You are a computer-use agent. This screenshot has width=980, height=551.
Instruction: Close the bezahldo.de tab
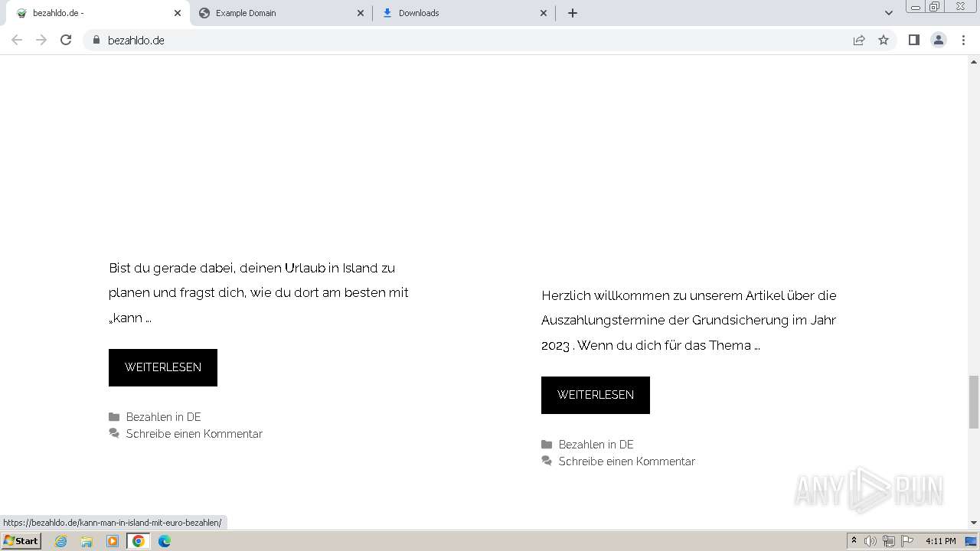[x=178, y=13]
